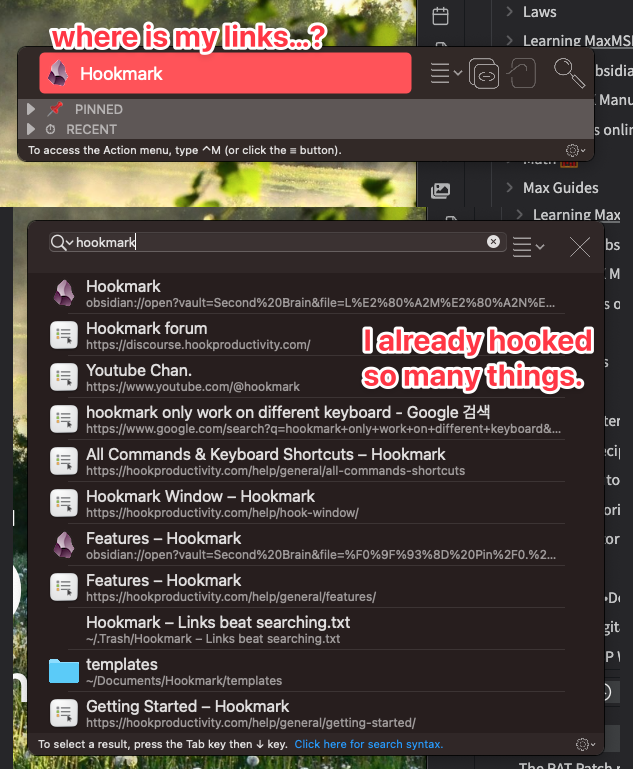Open the Hookmark action menu button
The width and height of the screenshot is (633, 769).
click(446, 74)
